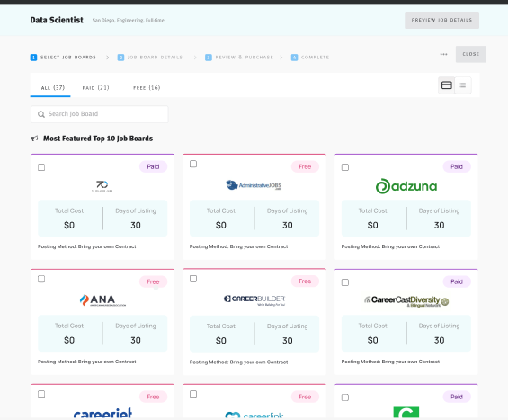This screenshot has height=420, width=508.
Task: Click the CareerBuilder logo
Action: point(254,300)
